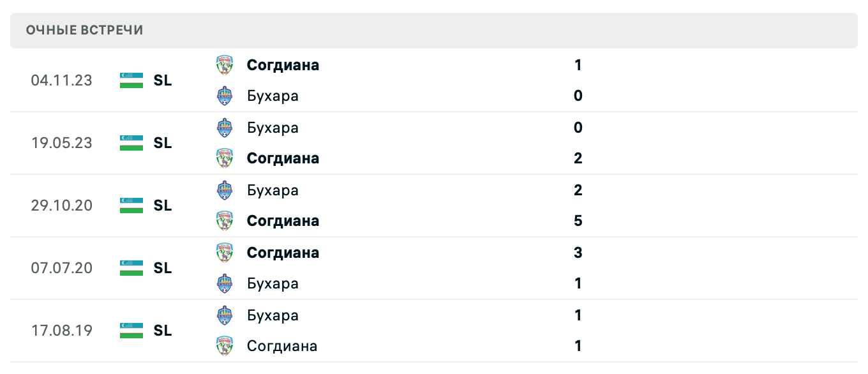This screenshot has height=374, width=868.
Task: Open the Бухара team page from the 19.05.23 match
Action: [273, 128]
